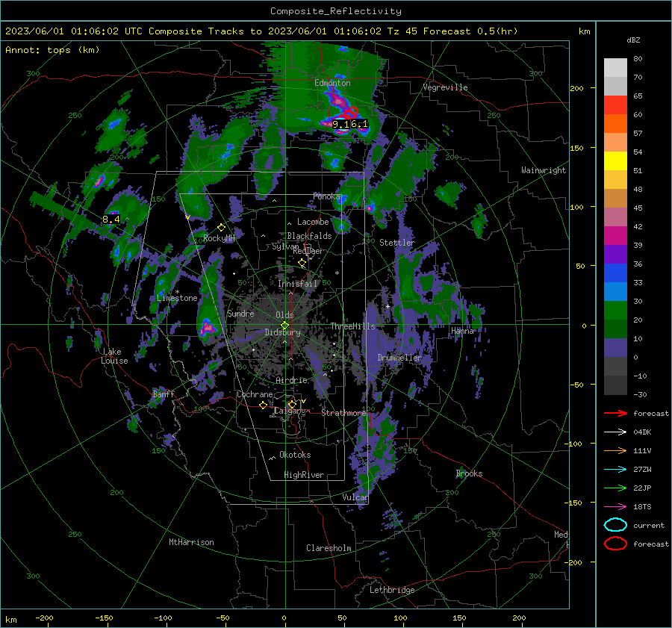Viewport: 672px width, 628px height.
Task: Click the dBZ legend heading
Action: [633, 40]
